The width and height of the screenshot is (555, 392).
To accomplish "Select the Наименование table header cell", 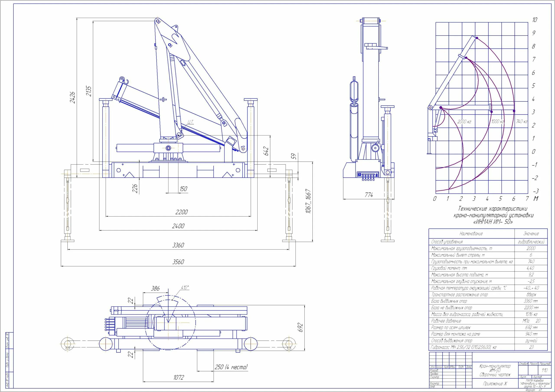I will click(471, 234).
